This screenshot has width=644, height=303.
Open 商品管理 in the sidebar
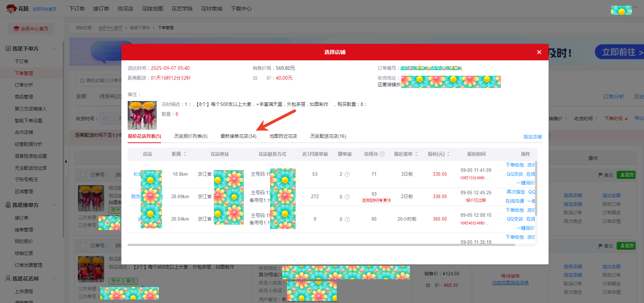[x=24, y=97]
